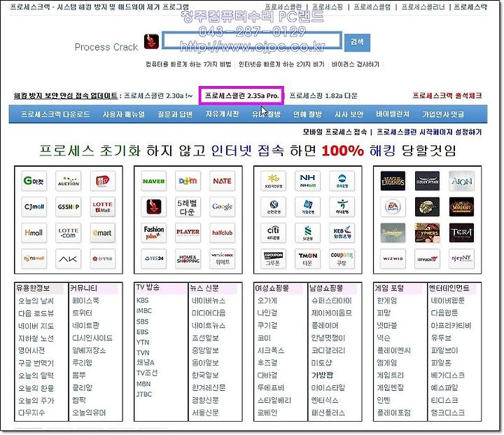Screen dimensions: 504x435
Task: Click the halfclub icon
Action: tap(222, 233)
